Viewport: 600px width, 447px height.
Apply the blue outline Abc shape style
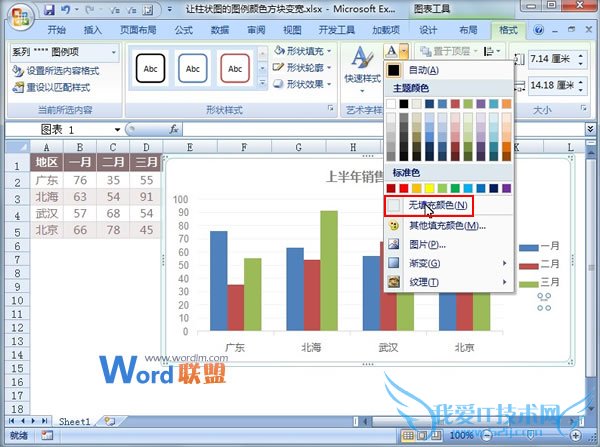(x=192, y=69)
